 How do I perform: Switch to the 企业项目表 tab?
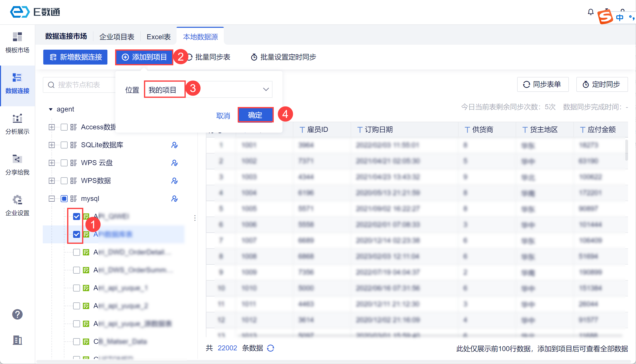click(x=117, y=37)
